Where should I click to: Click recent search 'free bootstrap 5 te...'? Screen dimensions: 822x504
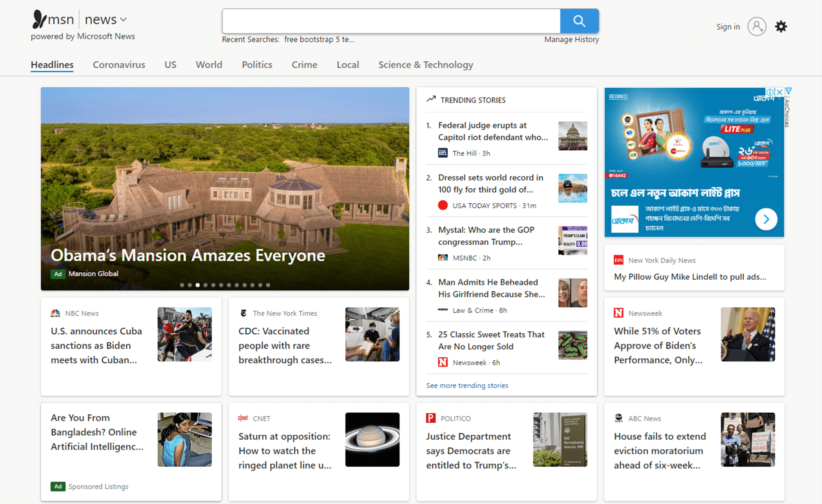(319, 39)
